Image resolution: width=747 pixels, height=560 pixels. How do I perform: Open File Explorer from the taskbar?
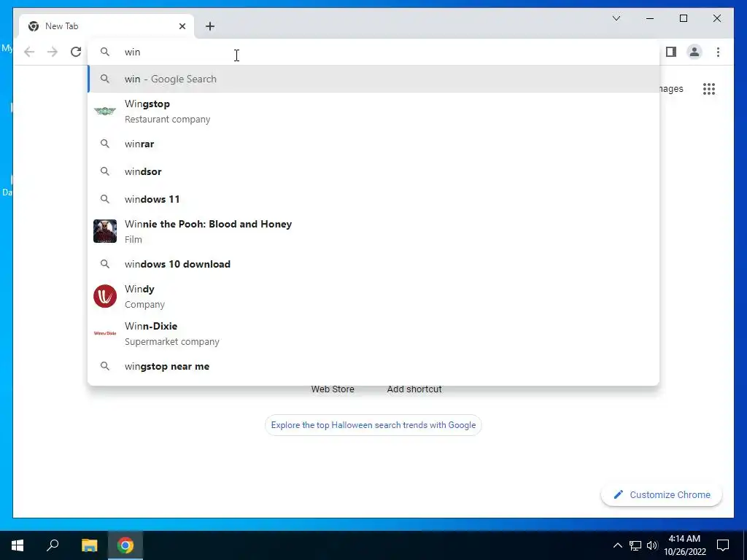pyautogui.click(x=89, y=545)
